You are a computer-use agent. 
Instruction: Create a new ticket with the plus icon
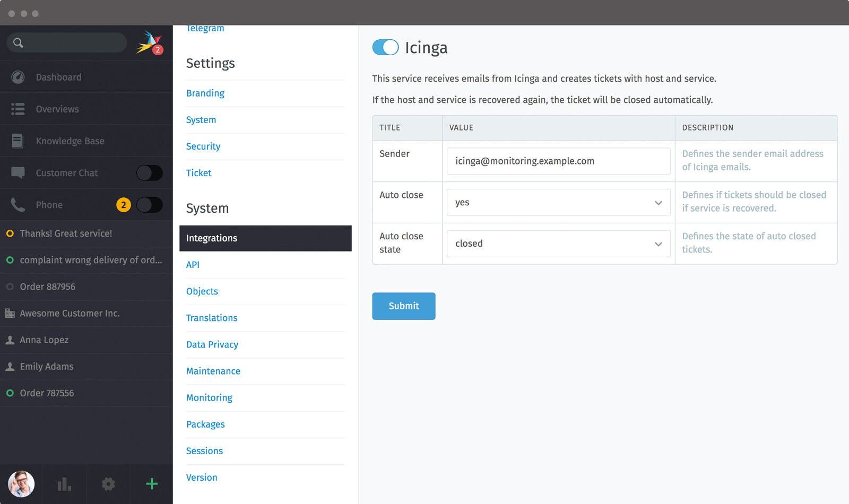click(x=151, y=483)
